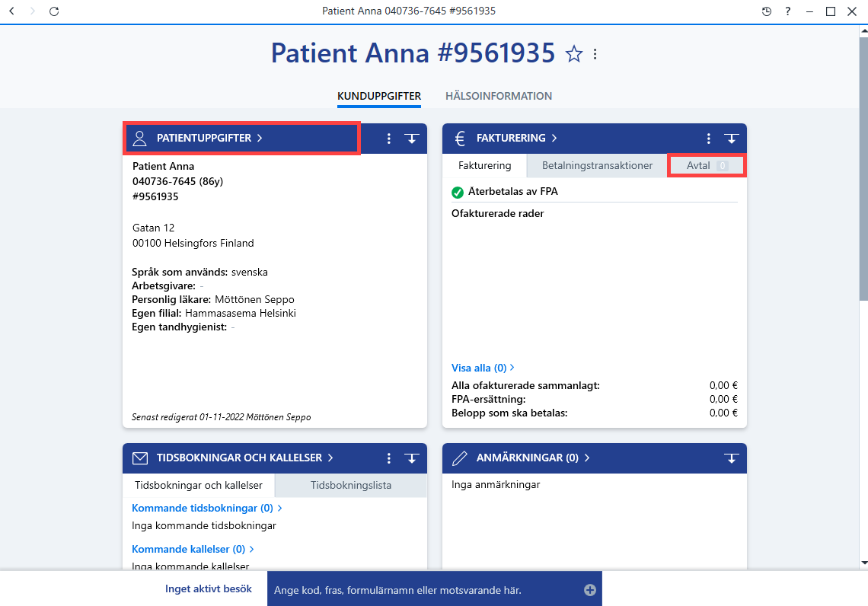Collapse the Patientuppgifter panel

tap(411, 139)
